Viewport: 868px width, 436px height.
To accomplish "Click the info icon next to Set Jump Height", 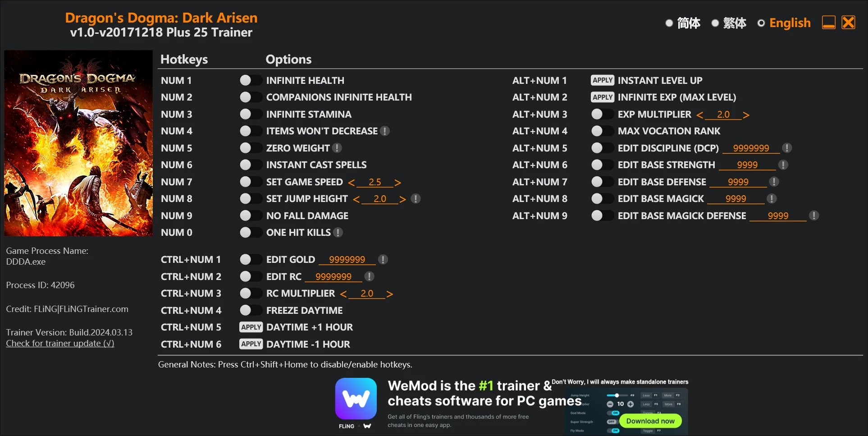I will click(x=416, y=199).
